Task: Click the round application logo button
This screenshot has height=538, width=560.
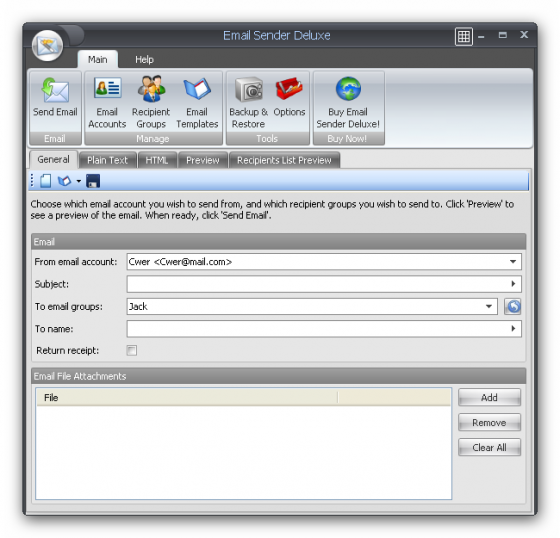Action: (x=48, y=45)
